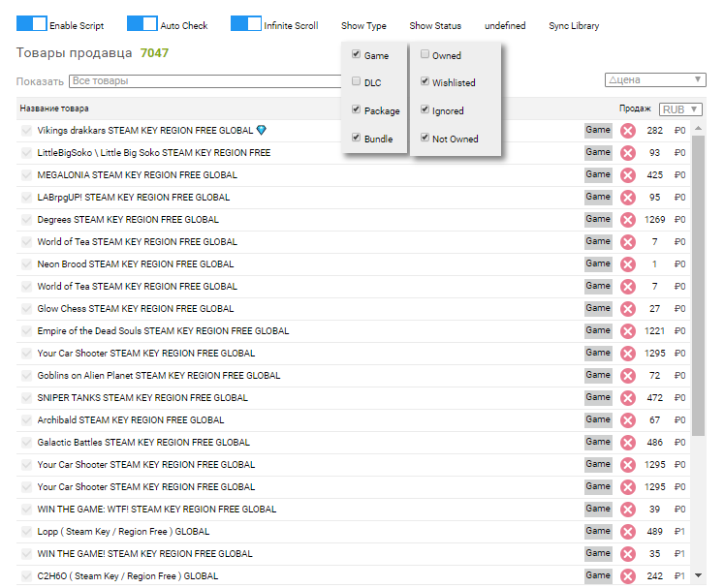Uncheck the Package type checkbox
Screen dimensions: 724x588
pos(356,109)
